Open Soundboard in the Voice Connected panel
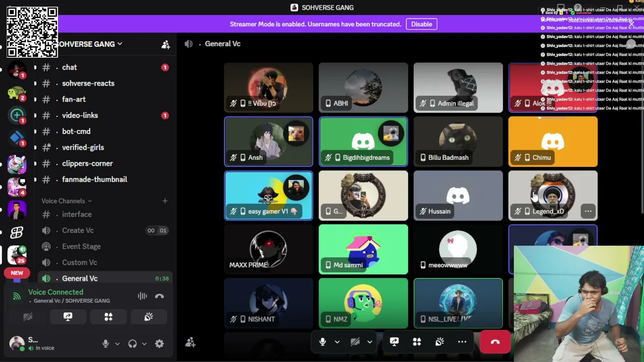Screen dimensions: 644x362 tap(148, 317)
